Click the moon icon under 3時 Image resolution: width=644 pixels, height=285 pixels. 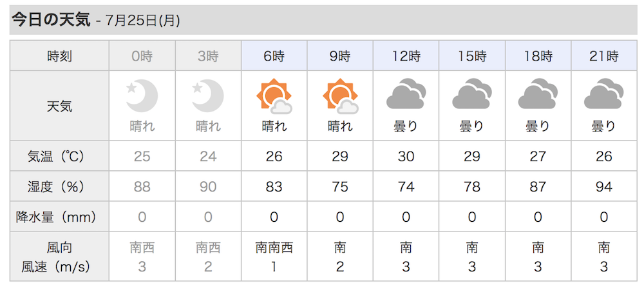coord(208,96)
